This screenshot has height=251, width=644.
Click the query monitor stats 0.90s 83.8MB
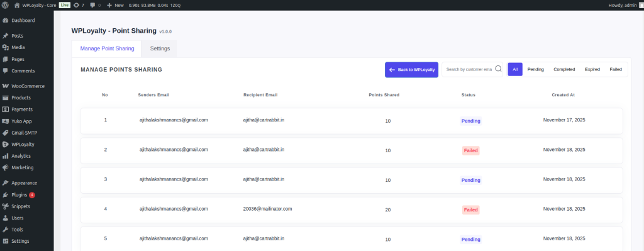[155, 5]
